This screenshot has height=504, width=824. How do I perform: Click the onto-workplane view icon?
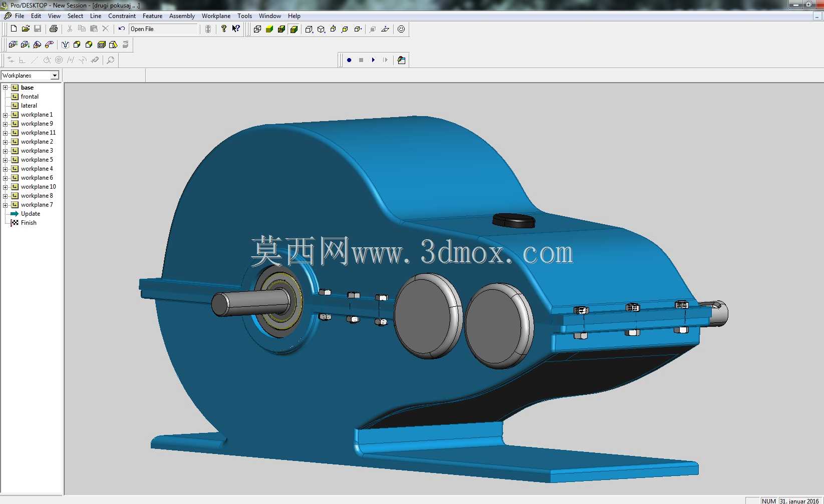(x=385, y=29)
